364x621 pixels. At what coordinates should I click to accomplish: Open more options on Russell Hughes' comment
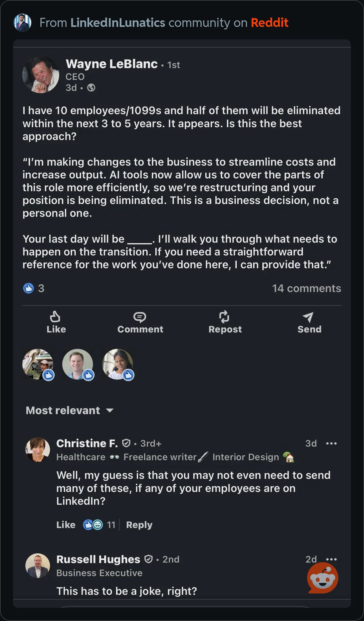[x=331, y=559]
